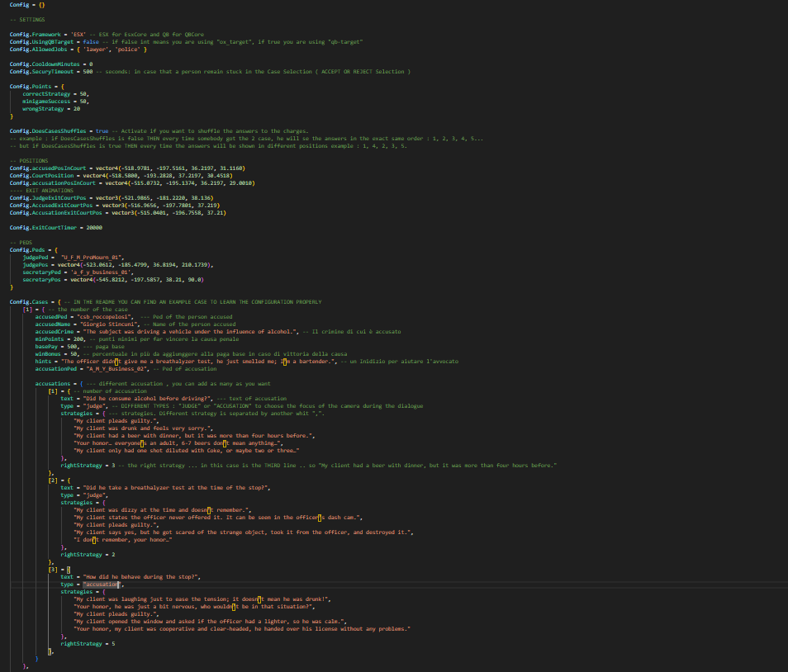Select the 20000 ExitCourtTimer value

94,228
